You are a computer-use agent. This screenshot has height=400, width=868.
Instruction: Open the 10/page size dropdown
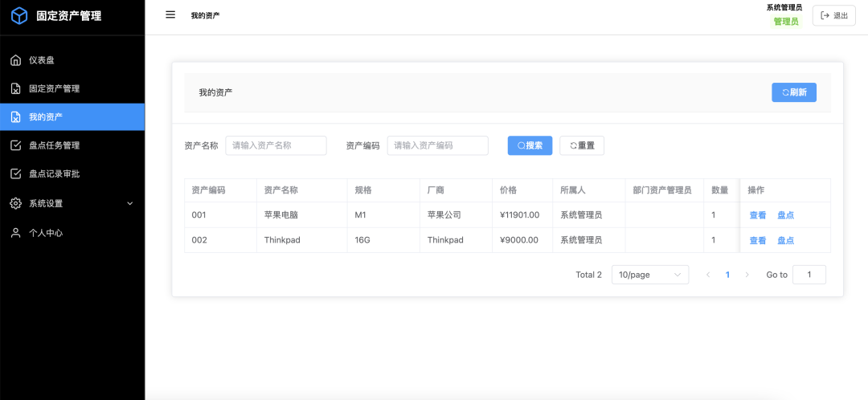coord(650,275)
